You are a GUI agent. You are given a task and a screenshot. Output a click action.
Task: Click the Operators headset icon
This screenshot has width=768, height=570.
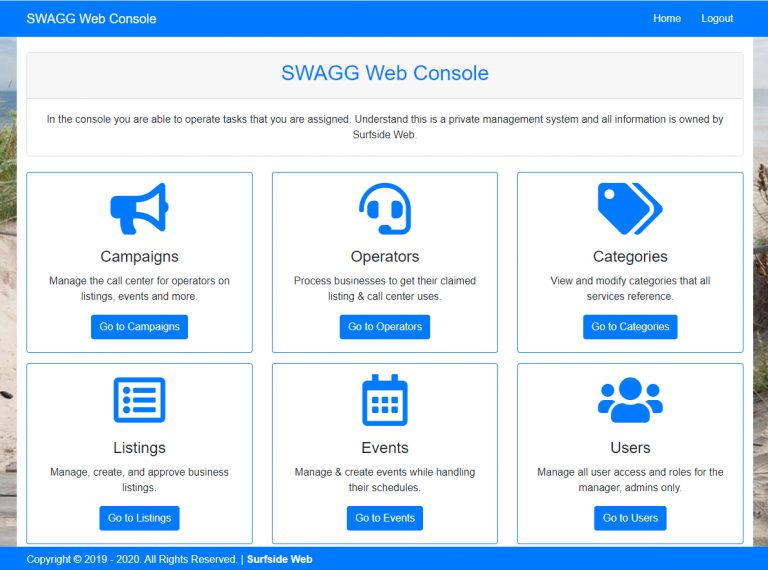click(384, 209)
